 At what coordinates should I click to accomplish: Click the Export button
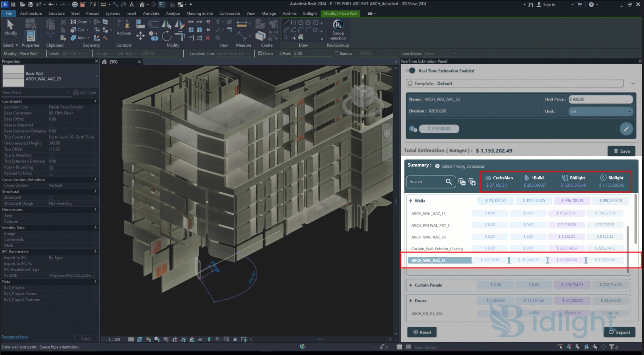tap(619, 332)
